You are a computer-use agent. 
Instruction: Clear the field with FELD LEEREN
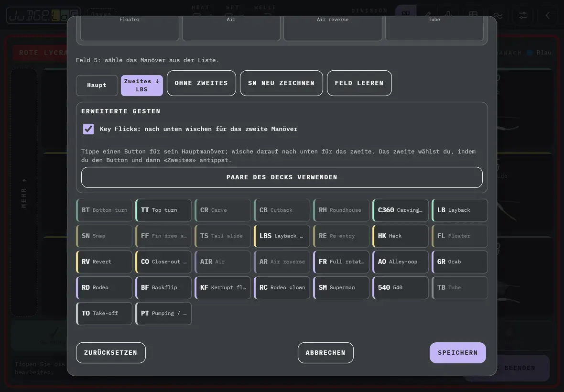click(359, 83)
